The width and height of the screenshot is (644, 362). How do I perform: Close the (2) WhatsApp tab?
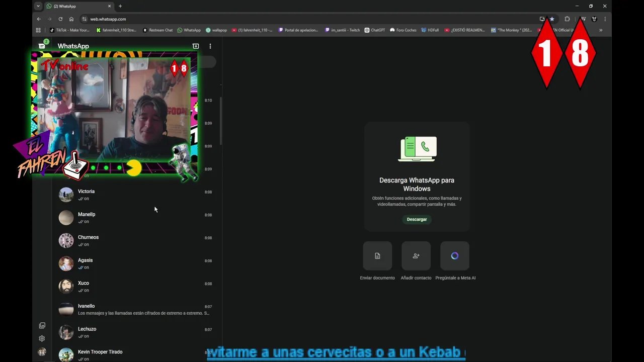(x=110, y=6)
